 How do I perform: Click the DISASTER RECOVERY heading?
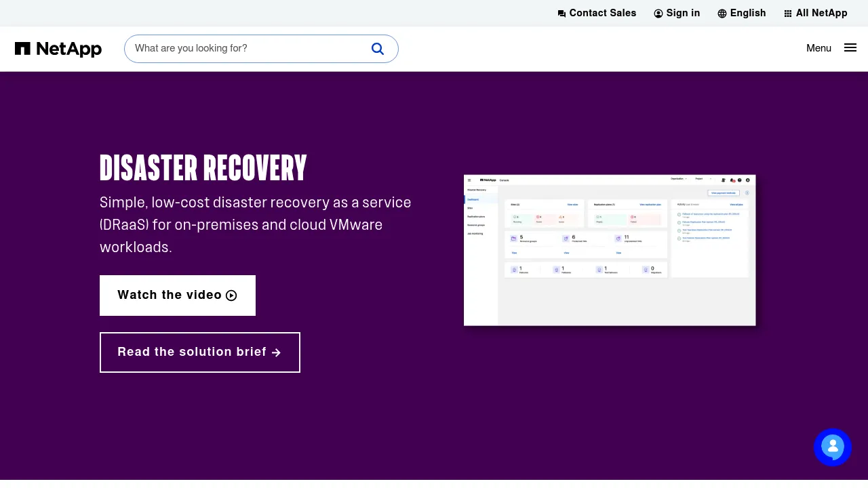pyautogui.click(x=203, y=167)
